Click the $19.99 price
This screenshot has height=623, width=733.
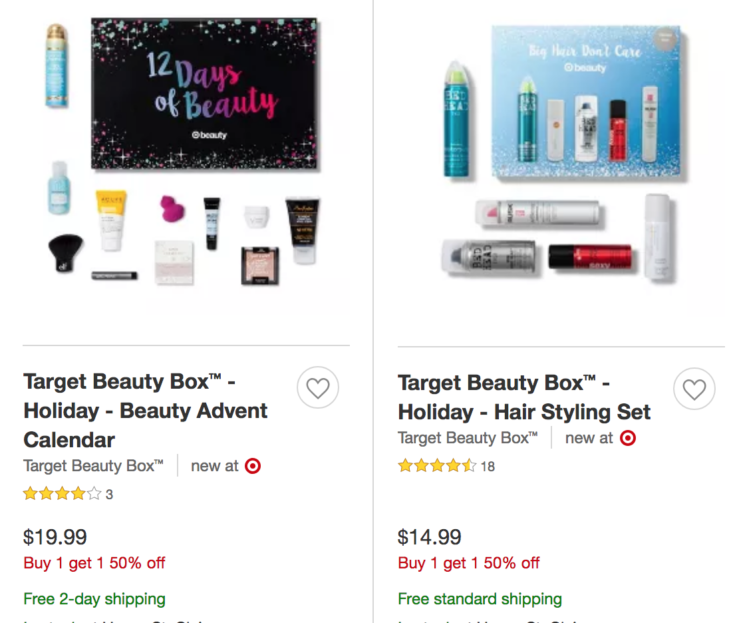(x=55, y=537)
